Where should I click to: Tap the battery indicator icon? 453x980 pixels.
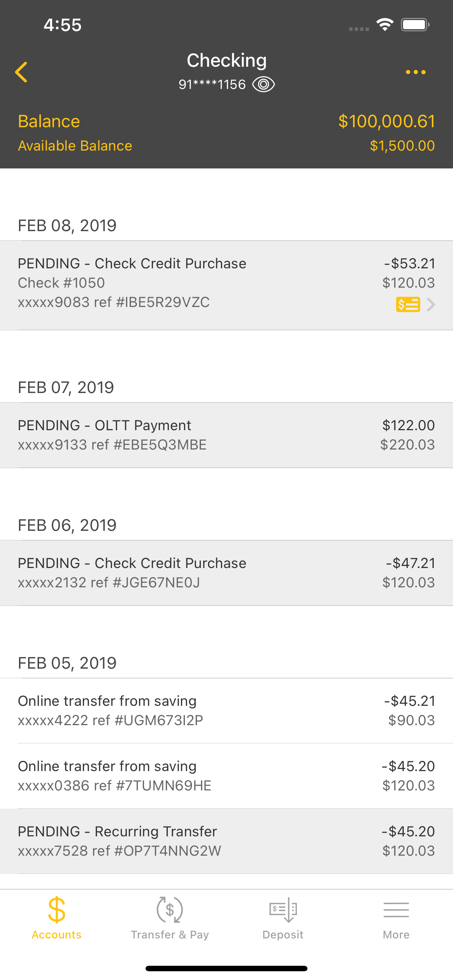[415, 25]
